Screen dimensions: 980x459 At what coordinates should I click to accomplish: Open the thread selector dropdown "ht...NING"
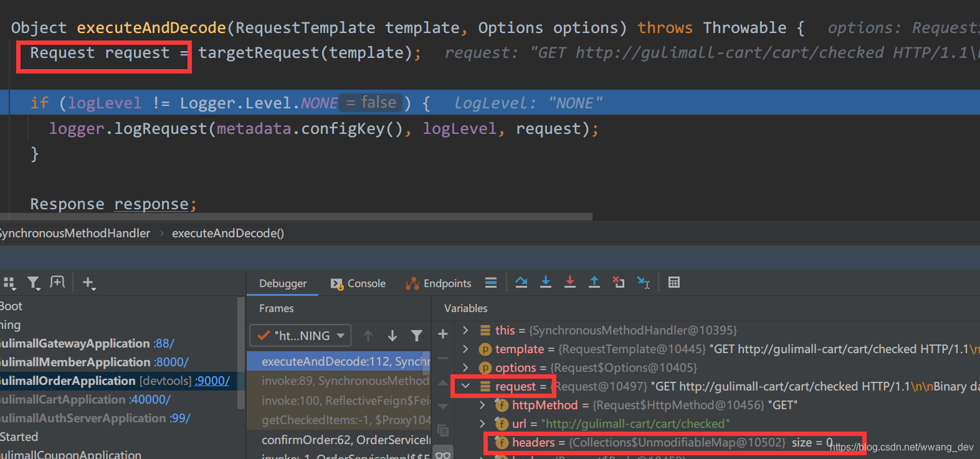(x=300, y=336)
